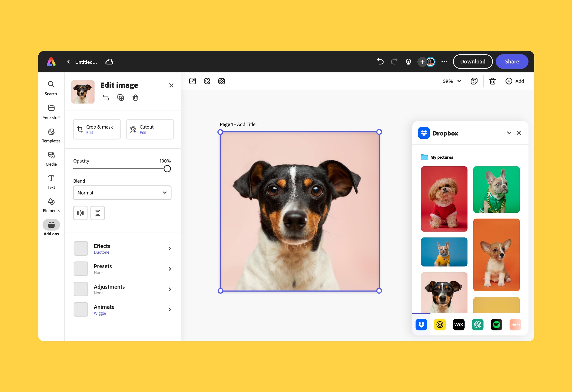Select the red background dog picture
Viewport: 572px width, 392px height.
click(444, 199)
